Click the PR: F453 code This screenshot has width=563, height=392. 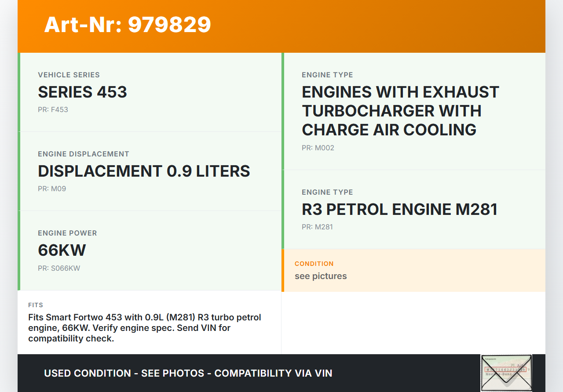[x=53, y=110]
